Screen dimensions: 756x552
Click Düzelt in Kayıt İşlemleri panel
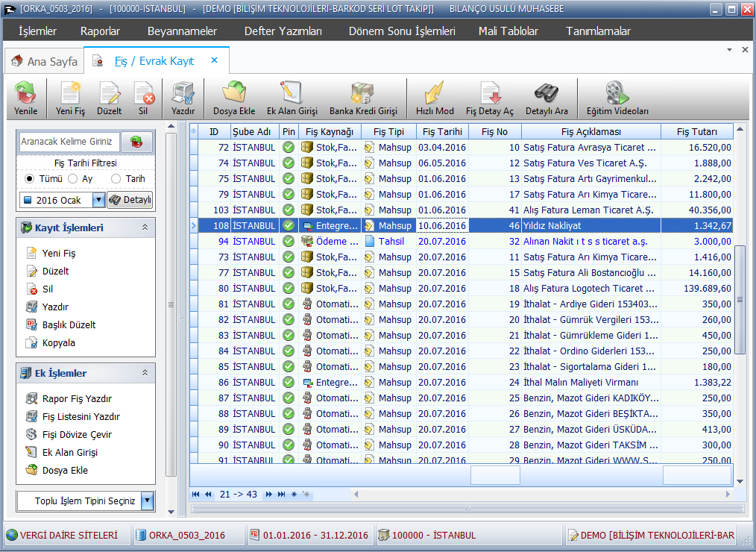tap(48, 271)
